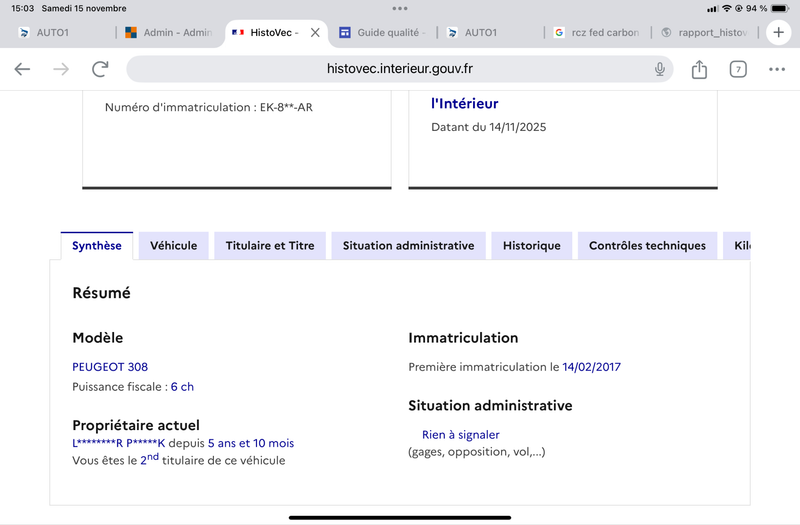800x525 pixels.
Task: Open the Titulaire et Titre tab
Action: click(x=270, y=245)
